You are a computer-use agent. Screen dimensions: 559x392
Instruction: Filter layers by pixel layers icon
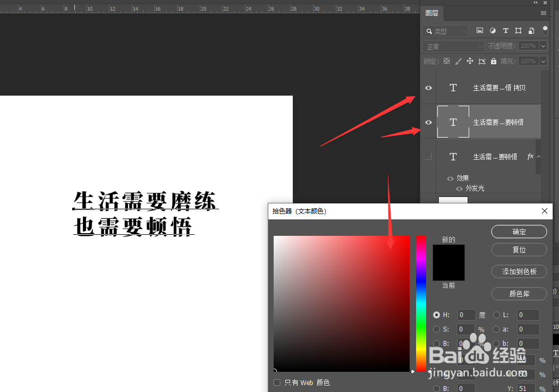[x=480, y=31]
